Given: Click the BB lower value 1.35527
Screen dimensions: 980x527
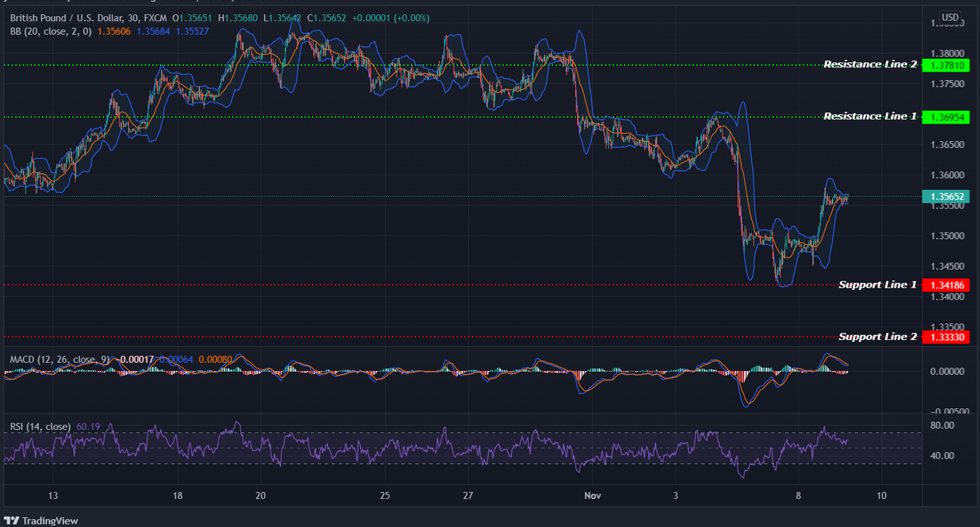Looking at the screenshot, I should point(192,32).
